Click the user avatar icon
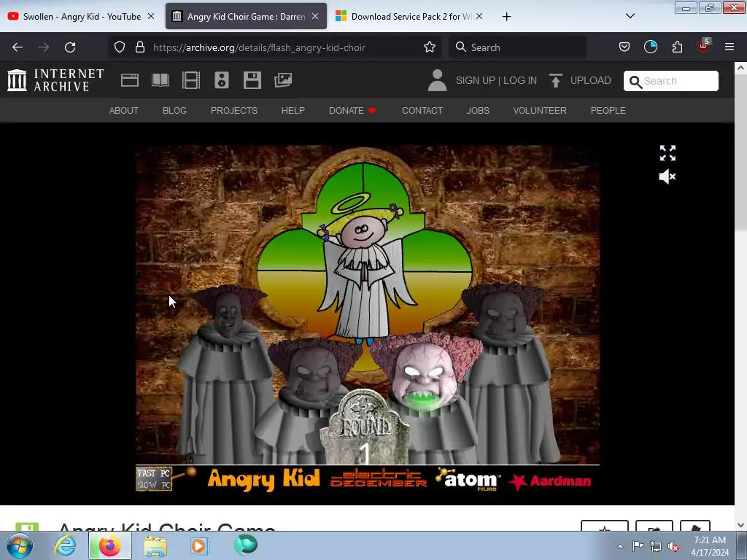The width and height of the screenshot is (747, 560). pos(437,80)
